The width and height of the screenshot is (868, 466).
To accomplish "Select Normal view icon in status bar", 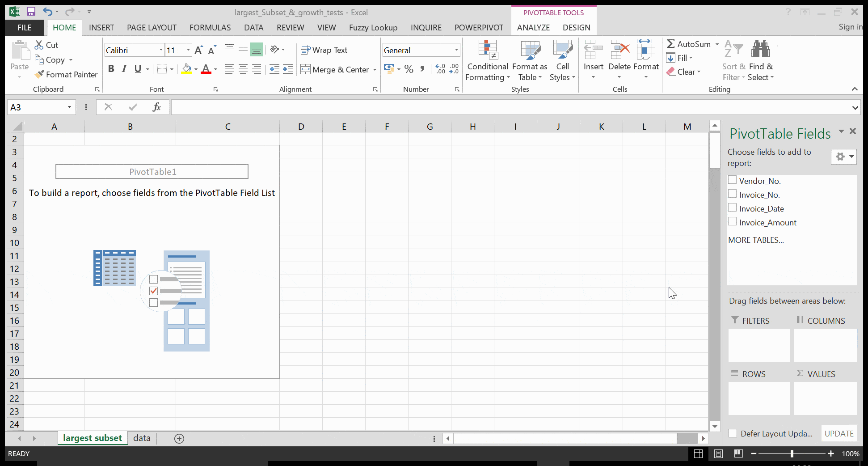I will (x=698, y=453).
